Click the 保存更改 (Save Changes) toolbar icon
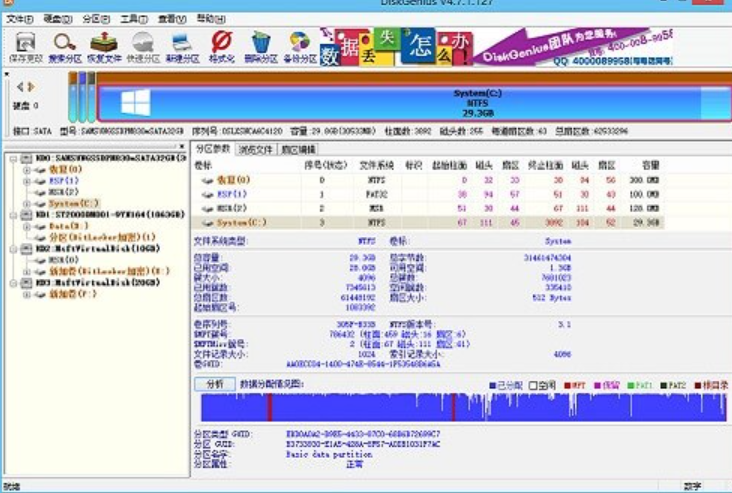 (25, 47)
